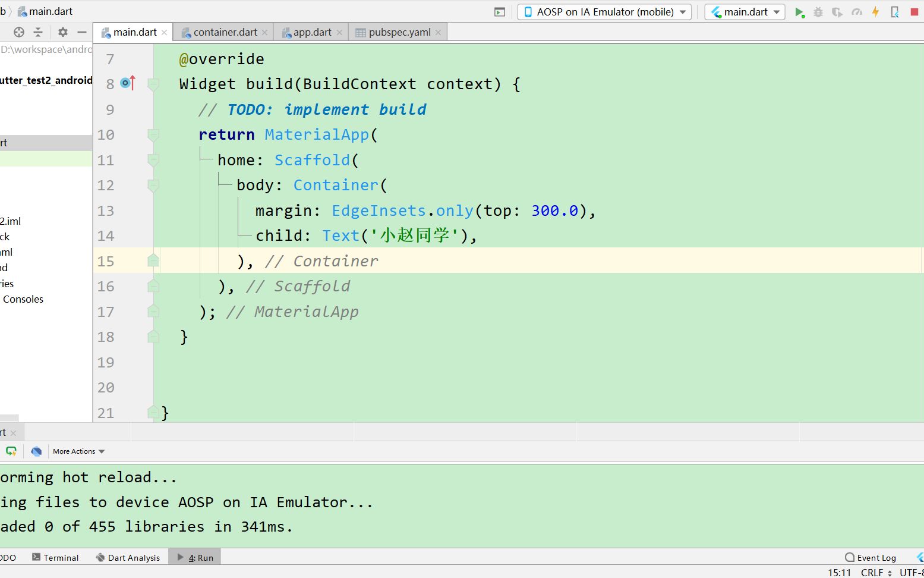The height and width of the screenshot is (578, 924).
Task: Open the device selector AOSP on IA Emulator
Action: [604, 12]
